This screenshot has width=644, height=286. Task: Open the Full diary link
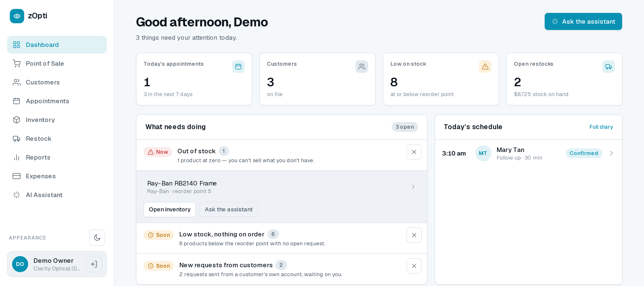coord(601,127)
